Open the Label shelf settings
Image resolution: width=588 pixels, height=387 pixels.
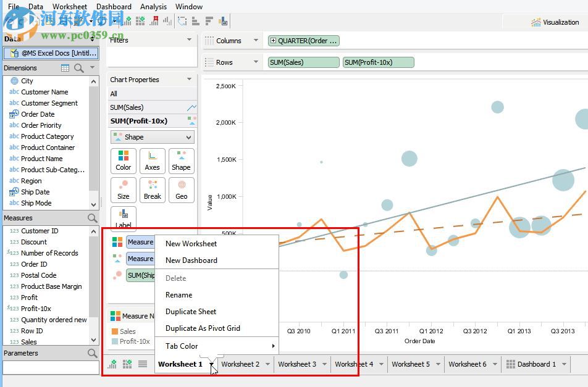123,217
